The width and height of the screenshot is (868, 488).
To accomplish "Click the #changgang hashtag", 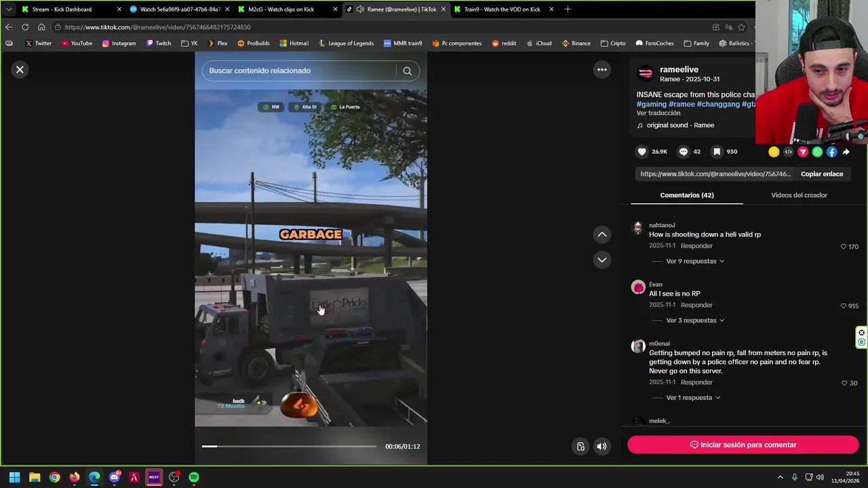I will click(718, 104).
